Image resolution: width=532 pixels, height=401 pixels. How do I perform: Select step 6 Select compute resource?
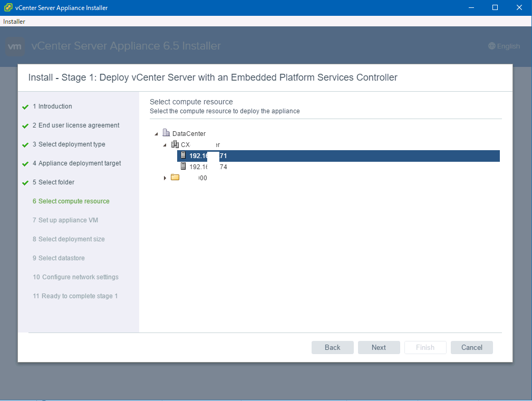pos(71,201)
